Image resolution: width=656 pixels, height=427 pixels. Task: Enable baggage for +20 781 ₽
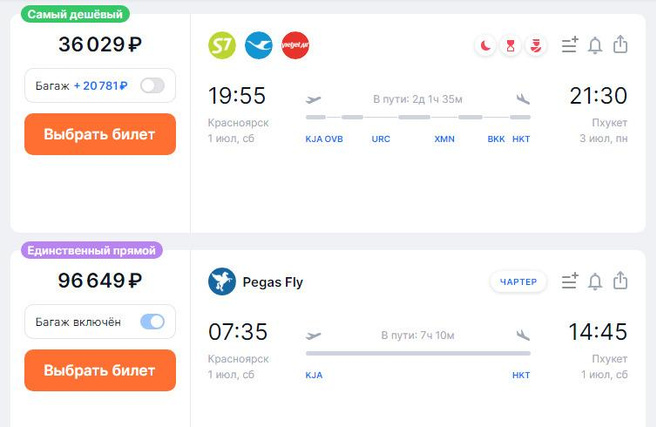click(152, 86)
